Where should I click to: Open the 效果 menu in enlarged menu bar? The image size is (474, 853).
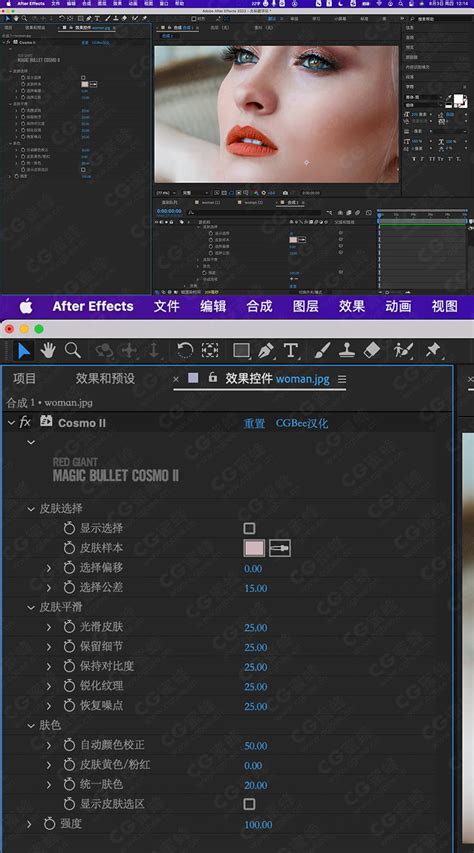point(352,306)
